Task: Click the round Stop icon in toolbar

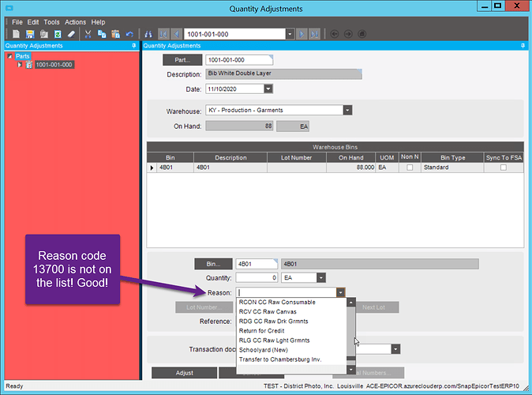Action: click(x=362, y=34)
